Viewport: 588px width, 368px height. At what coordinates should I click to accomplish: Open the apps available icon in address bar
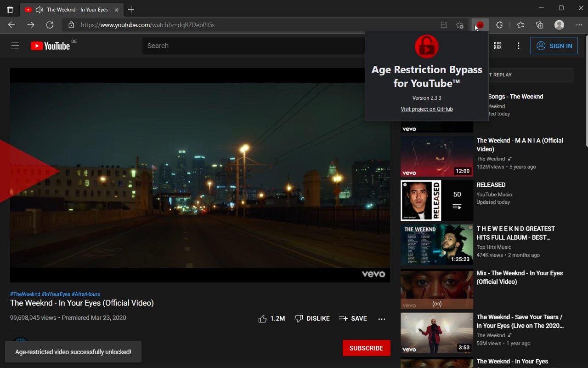click(444, 25)
